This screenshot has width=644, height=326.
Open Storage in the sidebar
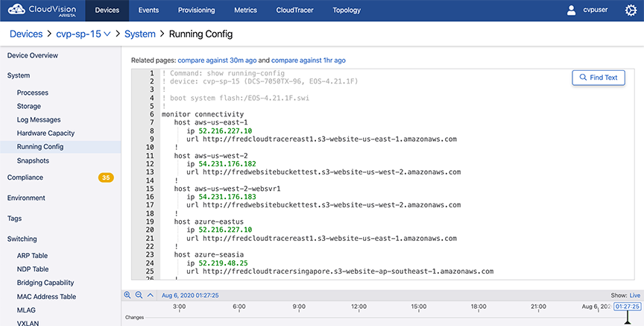click(x=29, y=106)
